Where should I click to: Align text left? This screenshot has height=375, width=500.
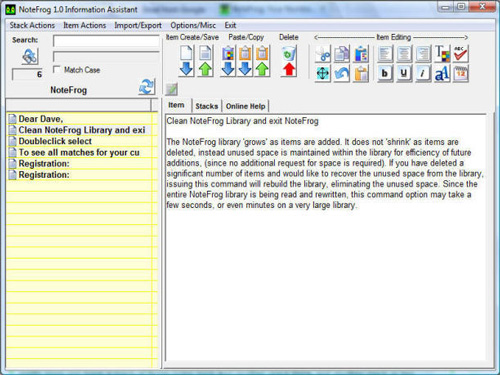pos(385,53)
